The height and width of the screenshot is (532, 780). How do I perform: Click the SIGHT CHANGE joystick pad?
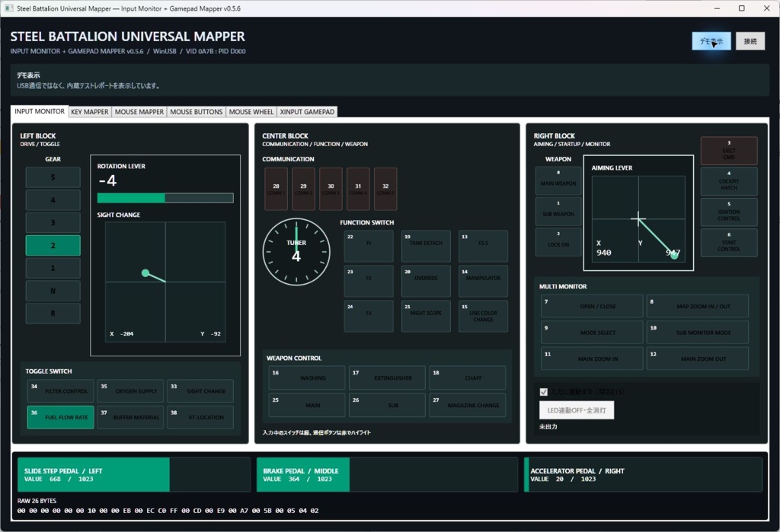pos(165,282)
